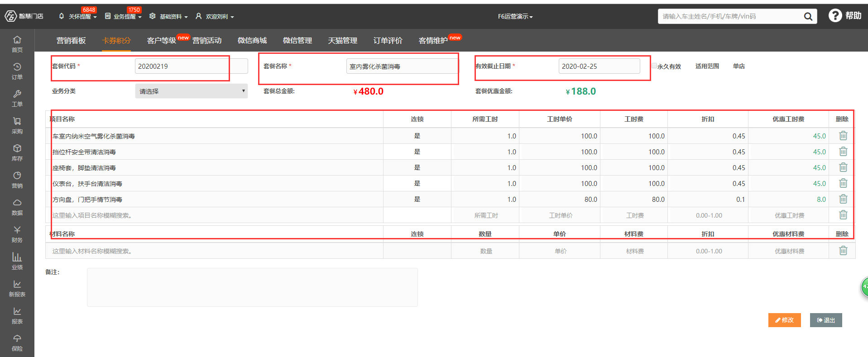Viewport: 868px width, 357px height.
Task: Open the 业绩 performance sidebar icon
Action: pyautogui.click(x=17, y=261)
